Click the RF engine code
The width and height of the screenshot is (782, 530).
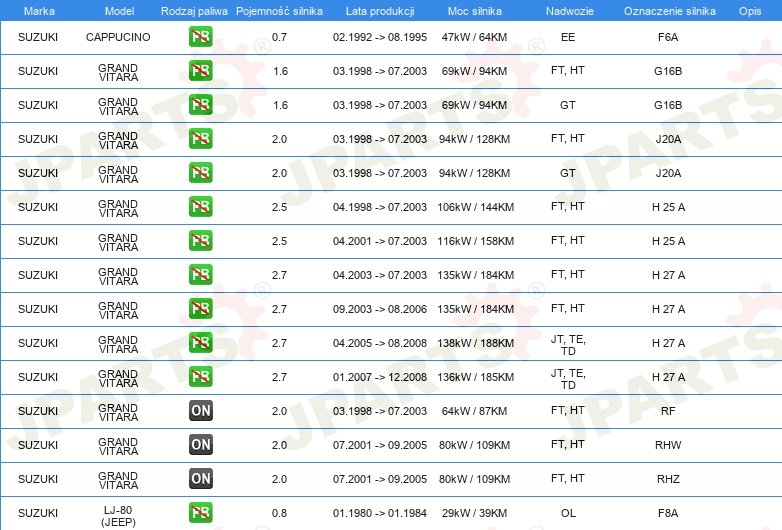click(x=668, y=411)
